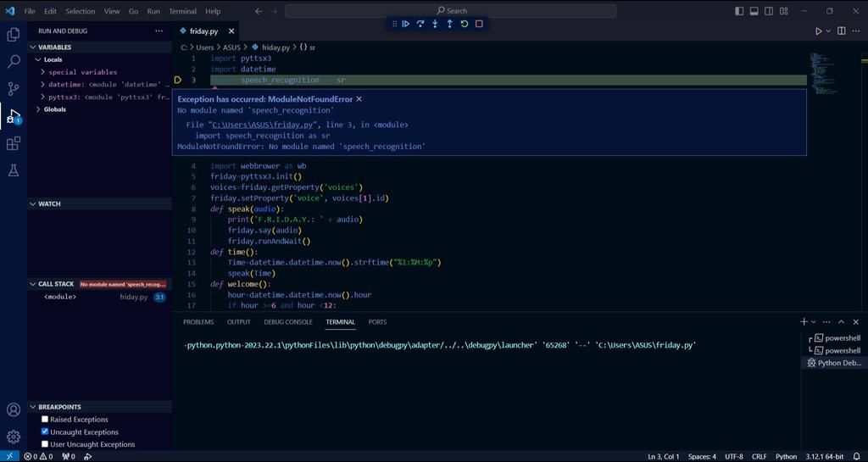Open the Extensions view
The width and height of the screenshot is (868, 462).
(x=14, y=143)
